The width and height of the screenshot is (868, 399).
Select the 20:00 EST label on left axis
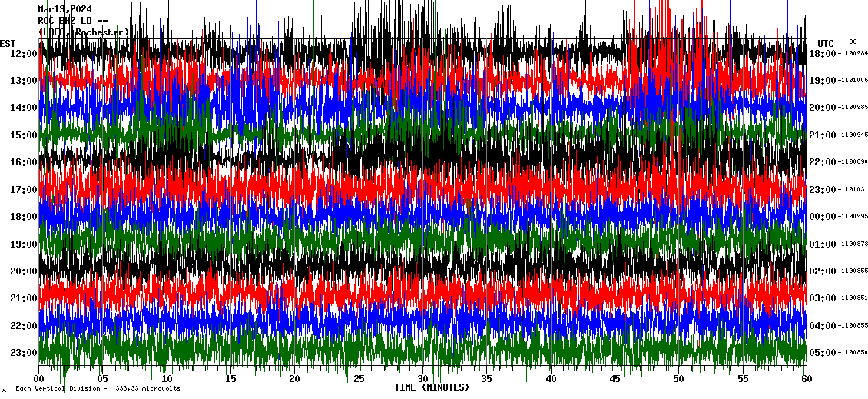(x=23, y=271)
